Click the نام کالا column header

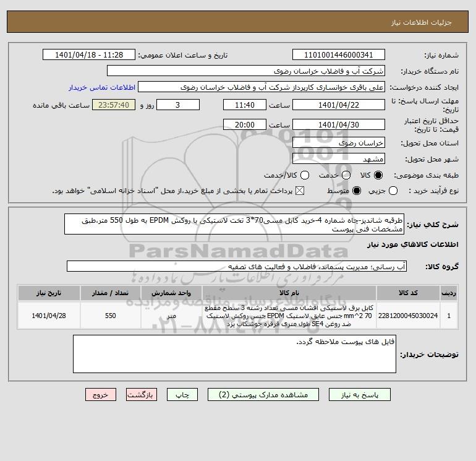[x=289, y=293]
